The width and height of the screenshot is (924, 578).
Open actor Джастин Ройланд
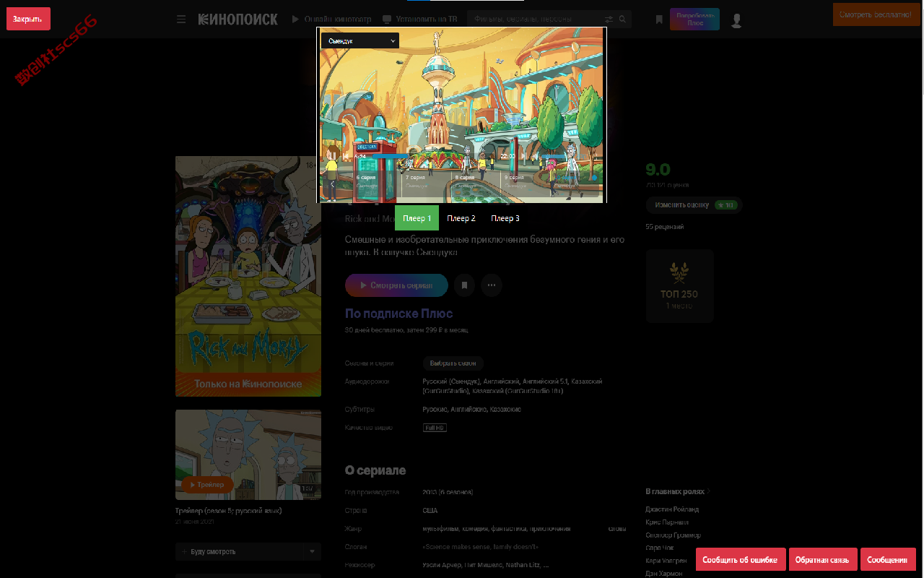[x=672, y=509]
